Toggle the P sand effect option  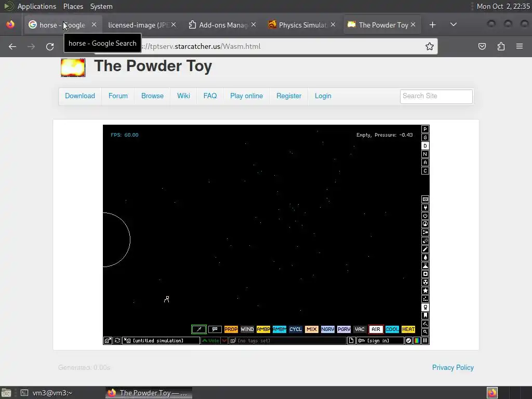(425, 129)
